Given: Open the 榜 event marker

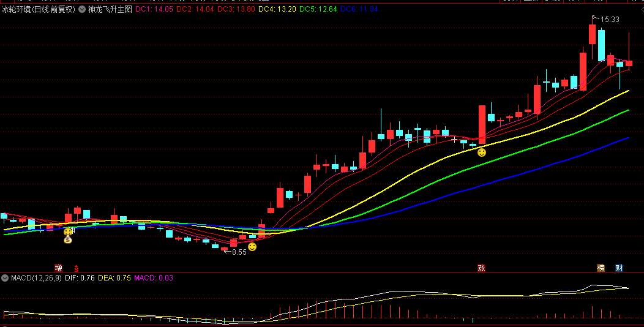Looking at the screenshot, I should [x=601, y=268].
